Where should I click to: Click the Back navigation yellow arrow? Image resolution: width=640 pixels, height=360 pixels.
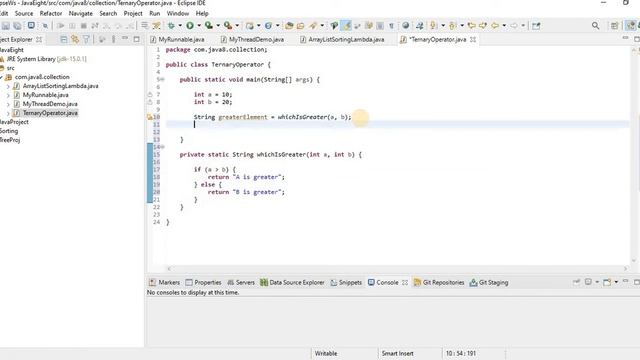(x=495, y=26)
